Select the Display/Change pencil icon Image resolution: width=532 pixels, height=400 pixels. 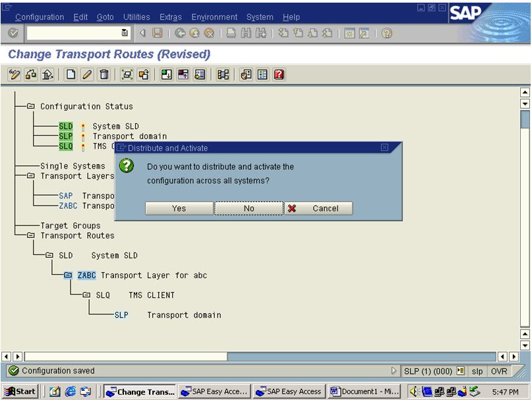coord(16,74)
